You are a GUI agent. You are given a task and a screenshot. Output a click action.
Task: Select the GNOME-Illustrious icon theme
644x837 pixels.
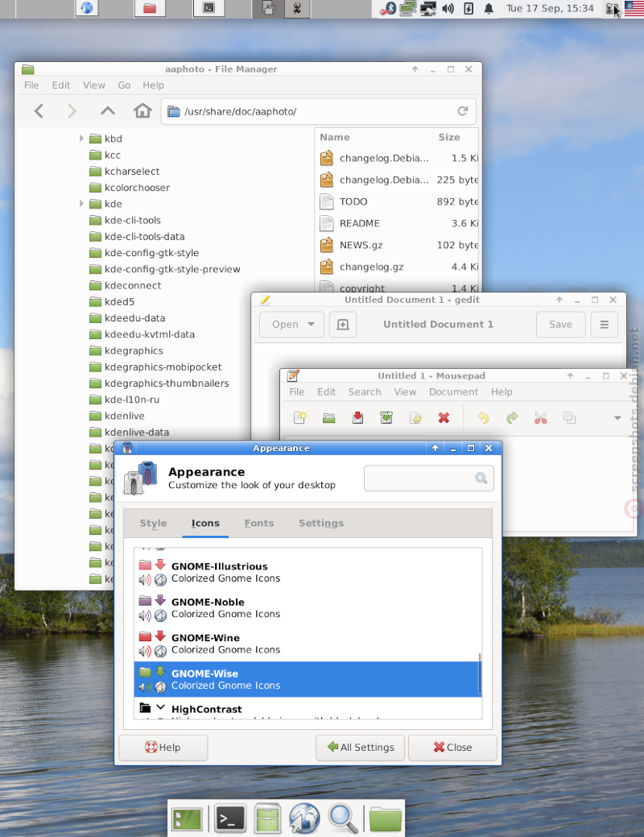308,572
